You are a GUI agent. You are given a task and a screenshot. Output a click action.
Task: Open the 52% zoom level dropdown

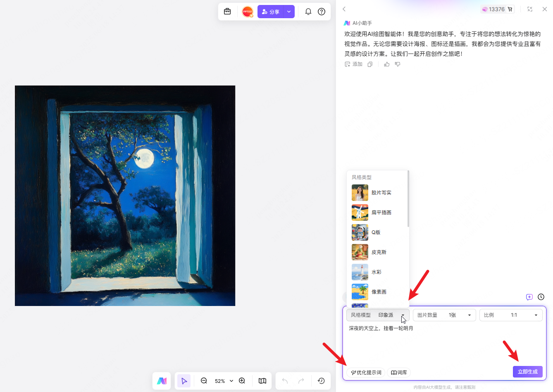point(224,381)
